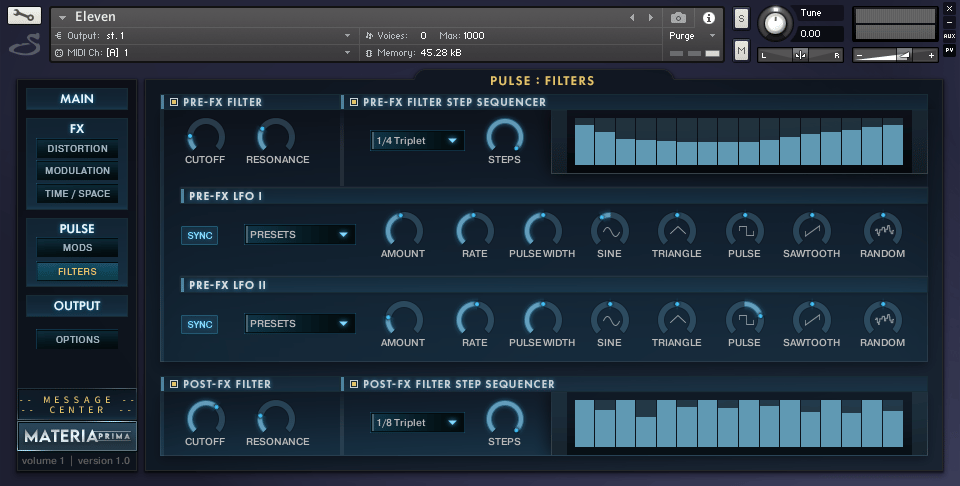Click the Pre-FX step sequencer bars
This screenshot has width=960, height=486.
738,142
